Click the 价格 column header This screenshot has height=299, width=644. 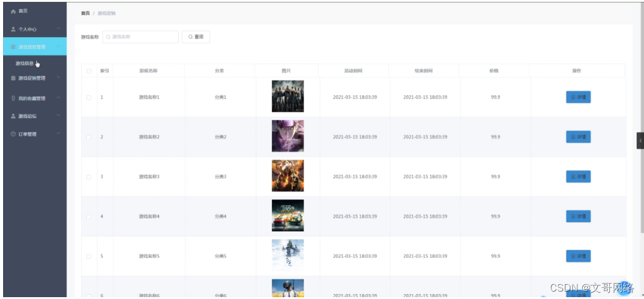point(494,70)
